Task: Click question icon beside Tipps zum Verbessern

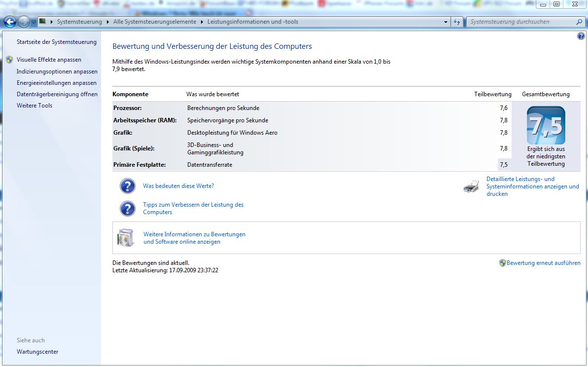Action: click(x=128, y=209)
